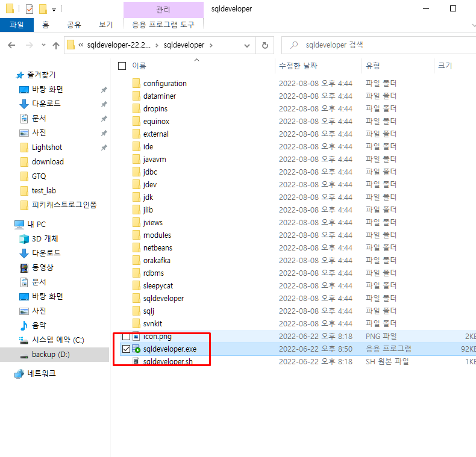Viewport: 476px width, 457px height.
Task: Click the forward navigation arrow
Action: [29, 45]
